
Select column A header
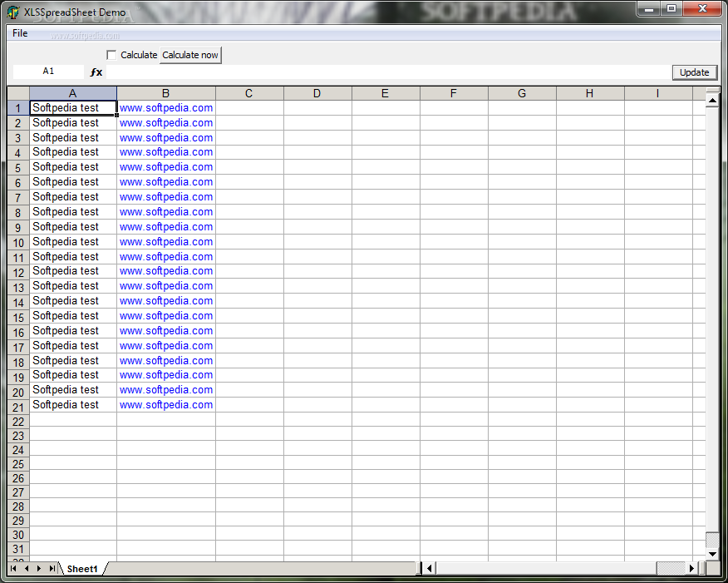[73, 93]
